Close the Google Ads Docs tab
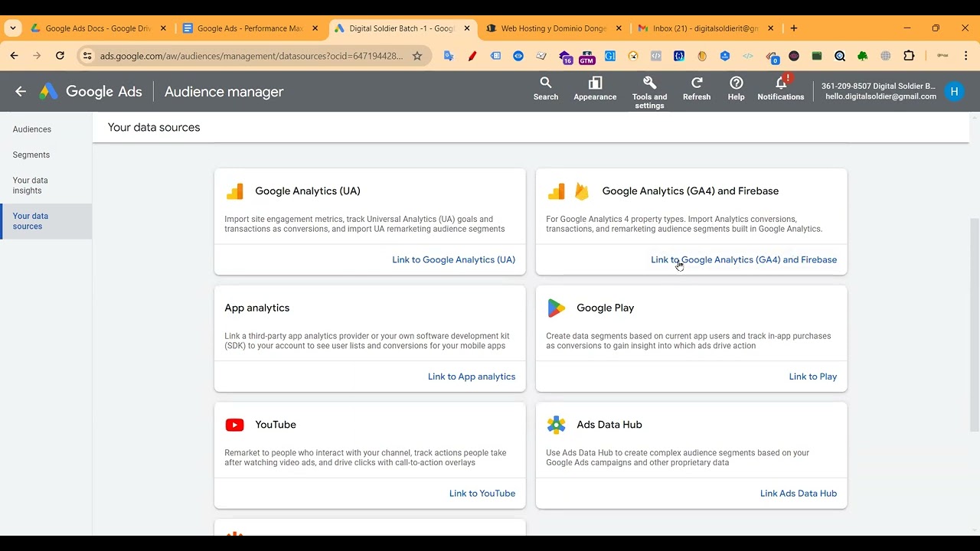 click(163, 28)
